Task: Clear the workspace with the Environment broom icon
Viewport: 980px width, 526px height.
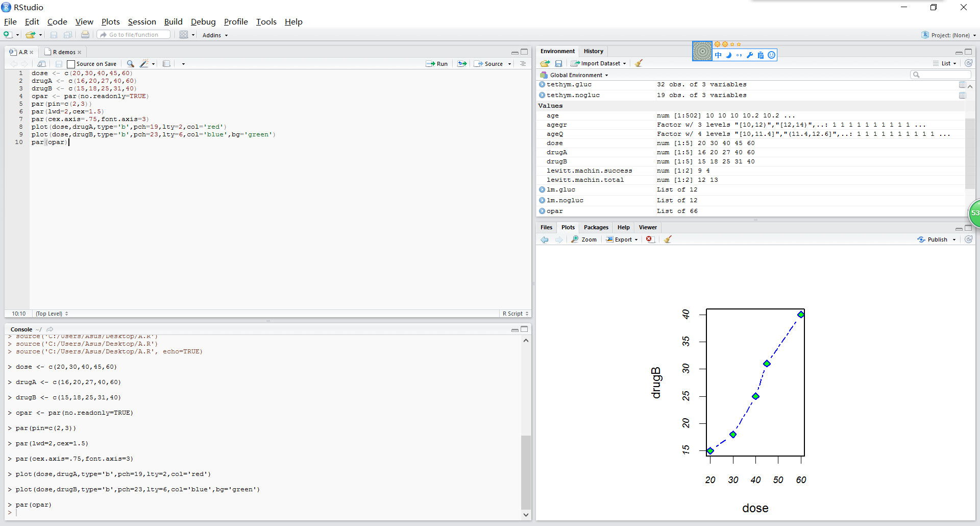Action: click(639, 63)
